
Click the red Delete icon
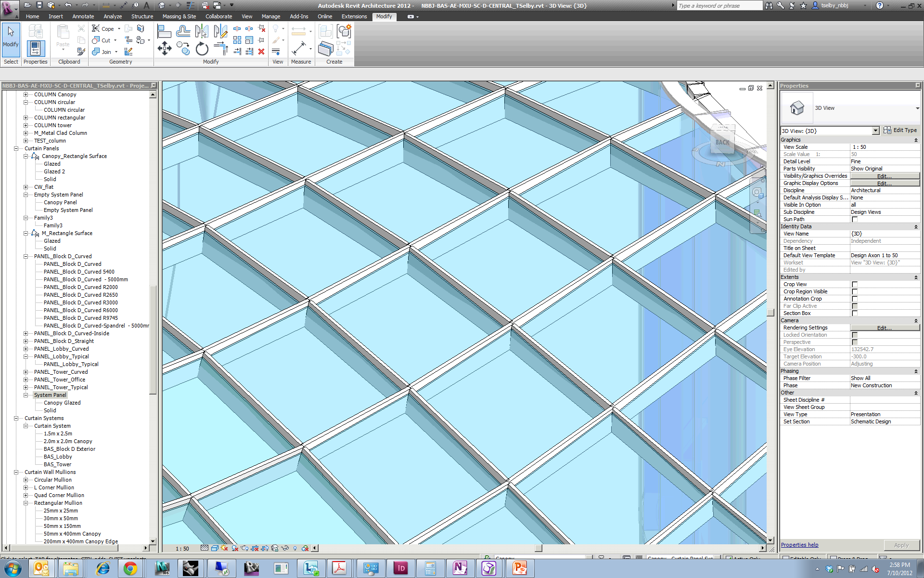coord(261,52)
